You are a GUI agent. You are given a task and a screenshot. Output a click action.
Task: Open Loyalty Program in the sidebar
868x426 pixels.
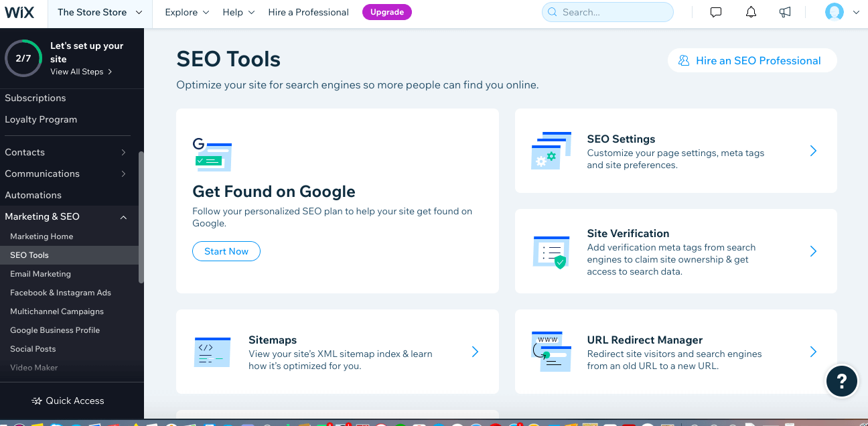[41, 119]
